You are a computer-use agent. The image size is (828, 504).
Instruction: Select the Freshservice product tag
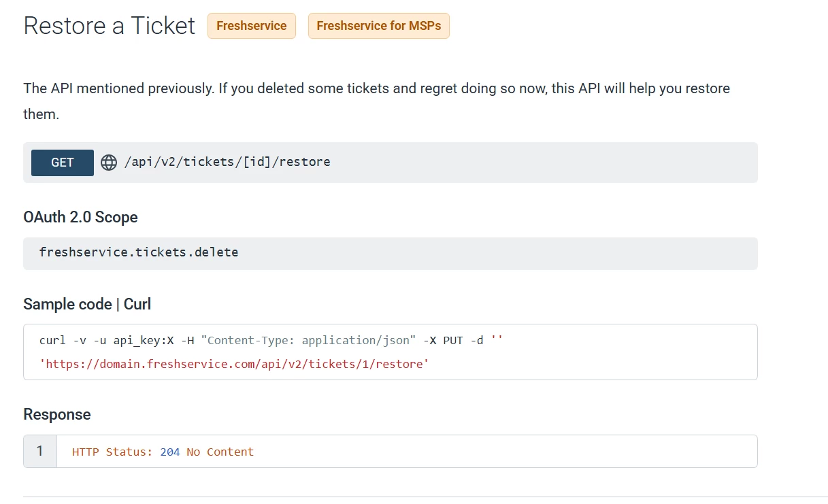click(x=252, y=26)
